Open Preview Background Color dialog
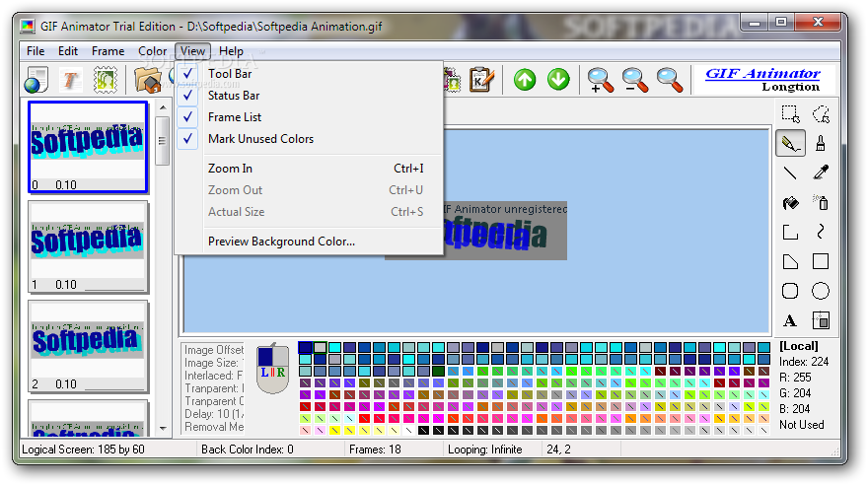This screenshot has height=485, width=868. [x=309, y=242]
